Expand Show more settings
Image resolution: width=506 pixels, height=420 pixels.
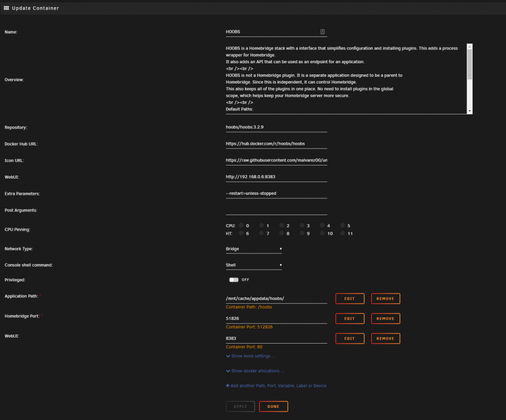251,356
